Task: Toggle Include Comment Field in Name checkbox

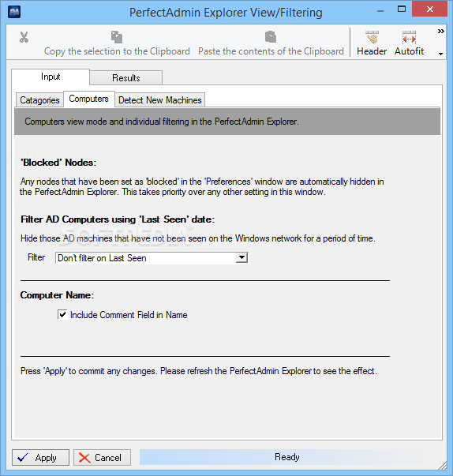Action: 62,315
